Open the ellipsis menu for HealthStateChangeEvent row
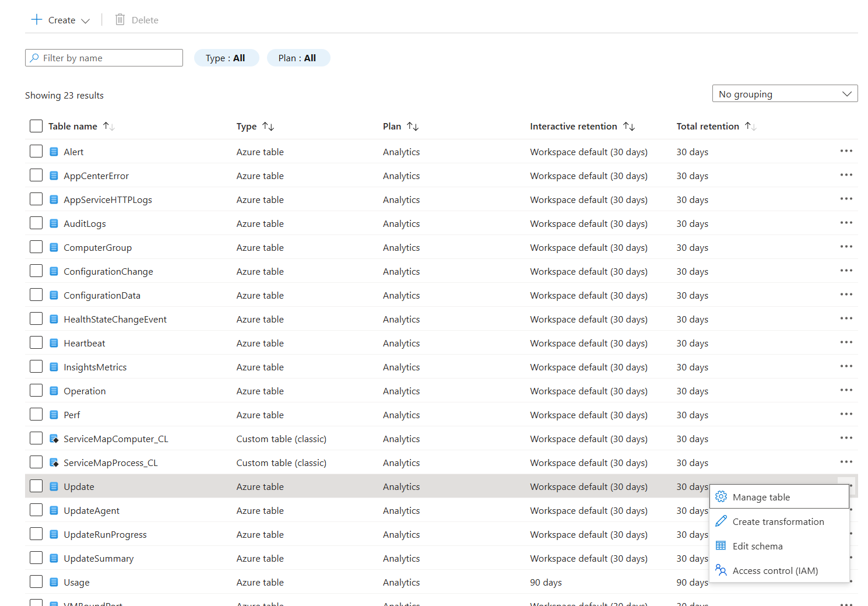 [846, 318]
